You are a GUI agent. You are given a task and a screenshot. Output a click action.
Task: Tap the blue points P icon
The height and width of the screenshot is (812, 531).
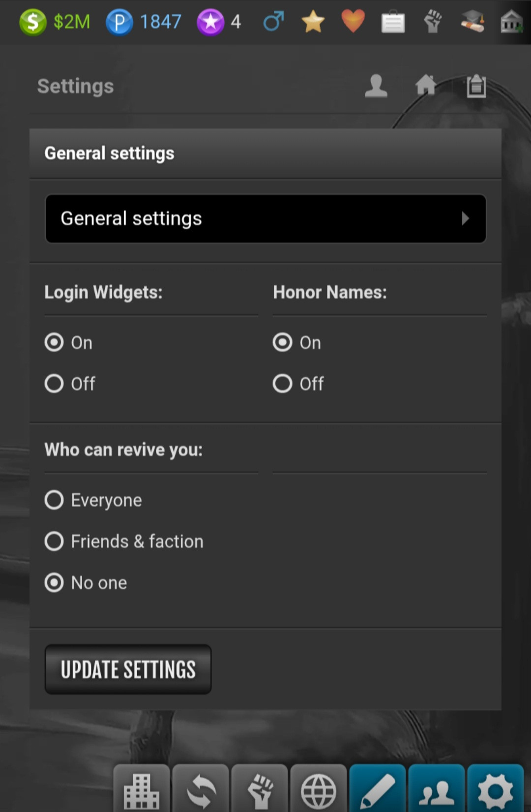pyautogui.click(x=119, y=22)
